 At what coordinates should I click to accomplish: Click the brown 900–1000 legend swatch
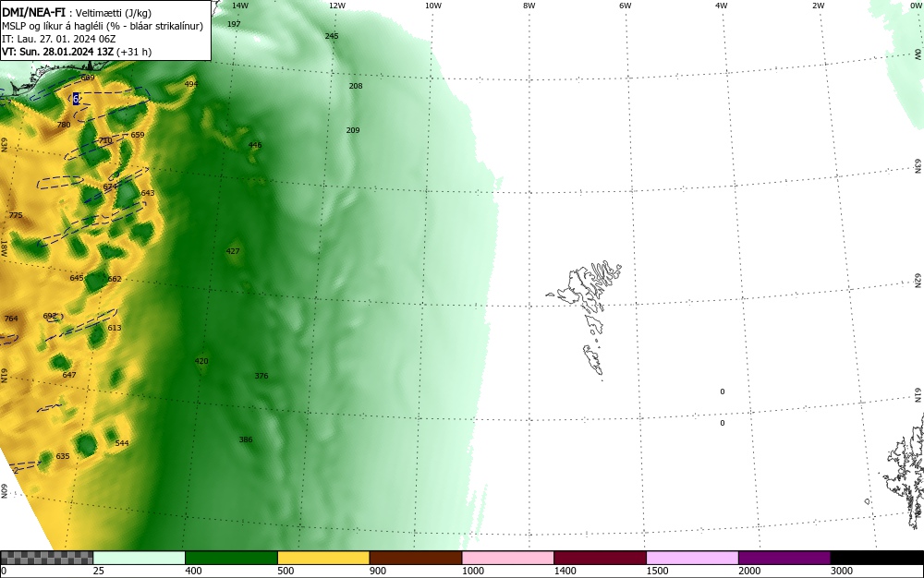pyautogui.click(x=416, y=558)
